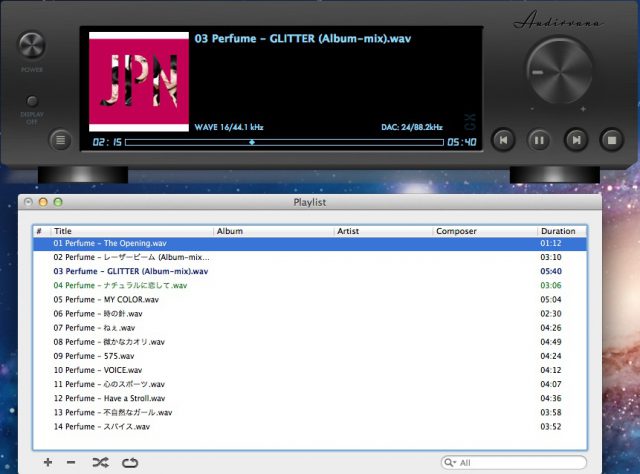The width and height of the screenshot is (640, 474).
Task: Select 05 Perfume - MY COLOR.wav
Action: point(310,300)
